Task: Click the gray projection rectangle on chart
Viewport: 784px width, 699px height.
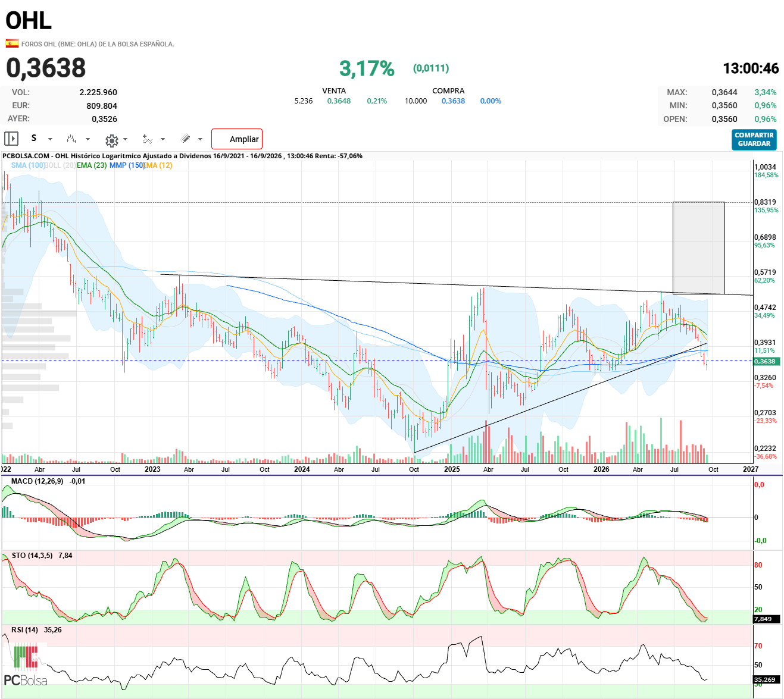Action: 699,248
